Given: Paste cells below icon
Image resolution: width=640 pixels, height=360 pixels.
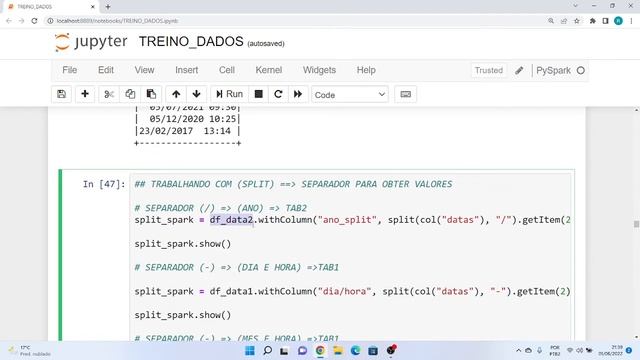Looking at the screenshot, I should [151, 94].
